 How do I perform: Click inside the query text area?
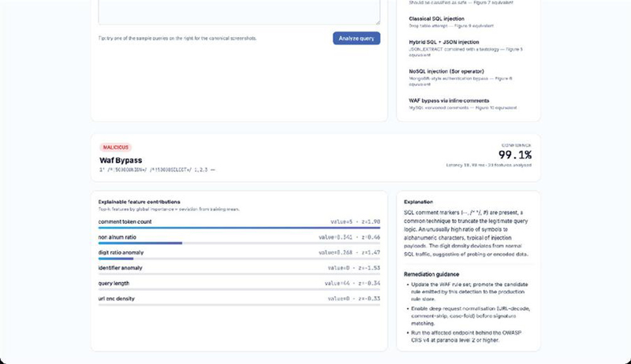(x=239, y=11)
